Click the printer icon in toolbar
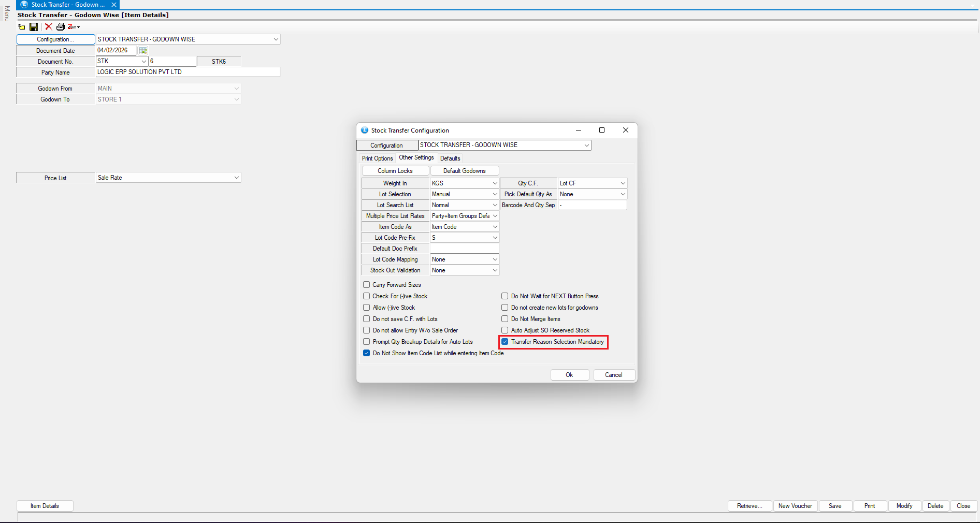Screen dimensions: 980x523 61,27
